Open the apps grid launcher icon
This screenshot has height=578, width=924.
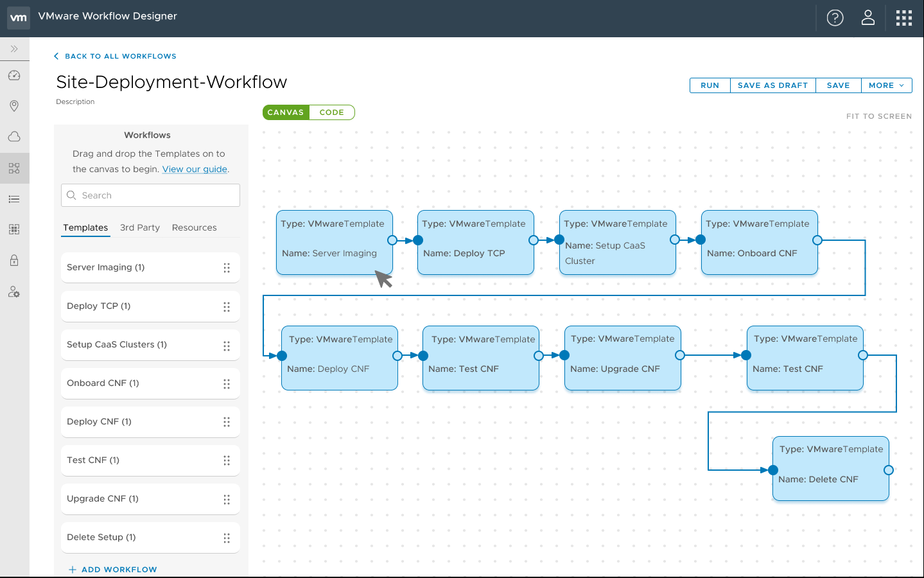click(904, 18)
